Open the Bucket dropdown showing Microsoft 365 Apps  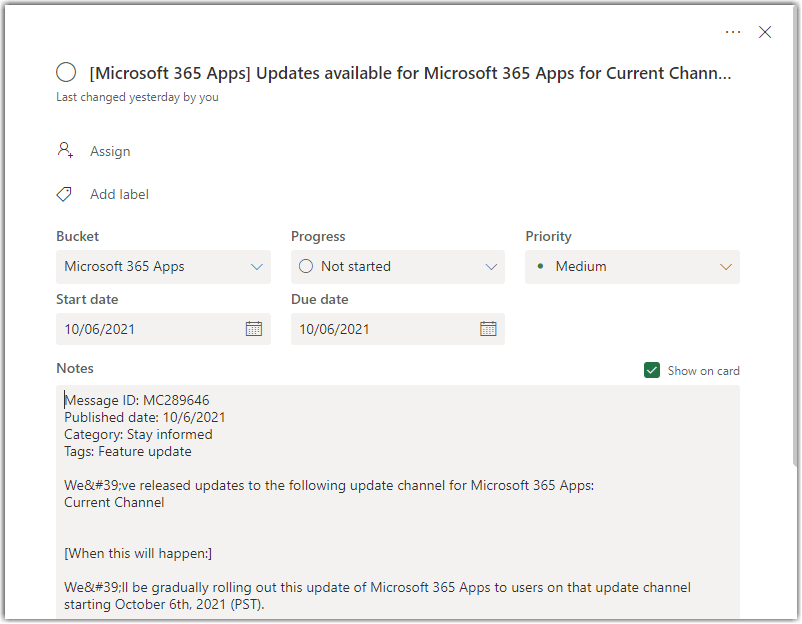point(163,267)
